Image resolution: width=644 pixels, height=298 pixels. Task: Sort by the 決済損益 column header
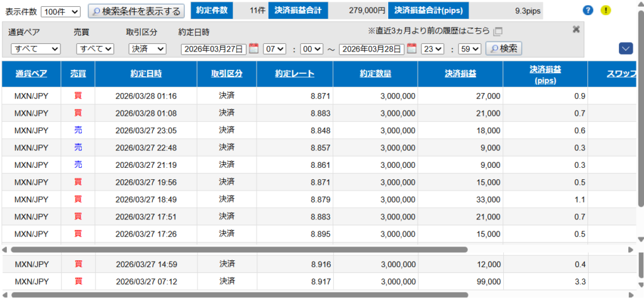pos(460,74)
